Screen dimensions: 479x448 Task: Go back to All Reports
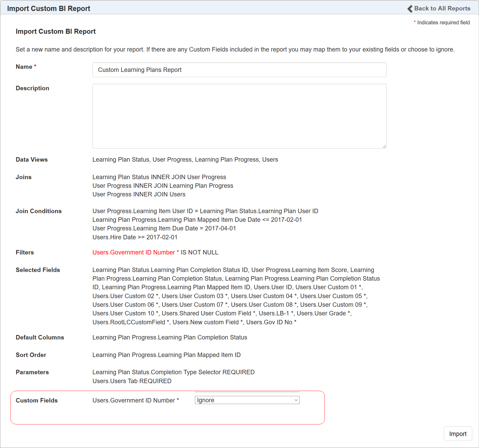(x=442, y=8)
